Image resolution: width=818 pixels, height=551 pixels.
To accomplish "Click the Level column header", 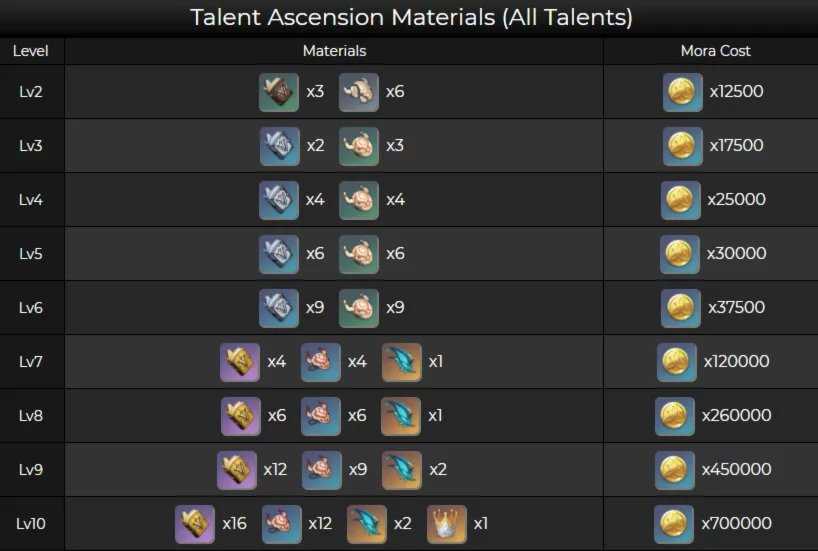I will point(31,51).
